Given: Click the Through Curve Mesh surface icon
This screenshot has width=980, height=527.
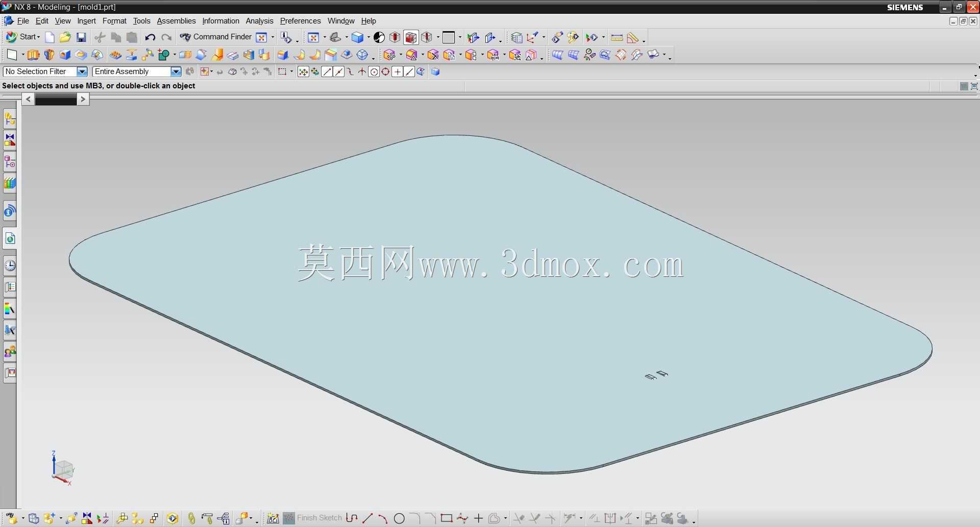Looking at the screenshot, I should (x=573, y=55).
